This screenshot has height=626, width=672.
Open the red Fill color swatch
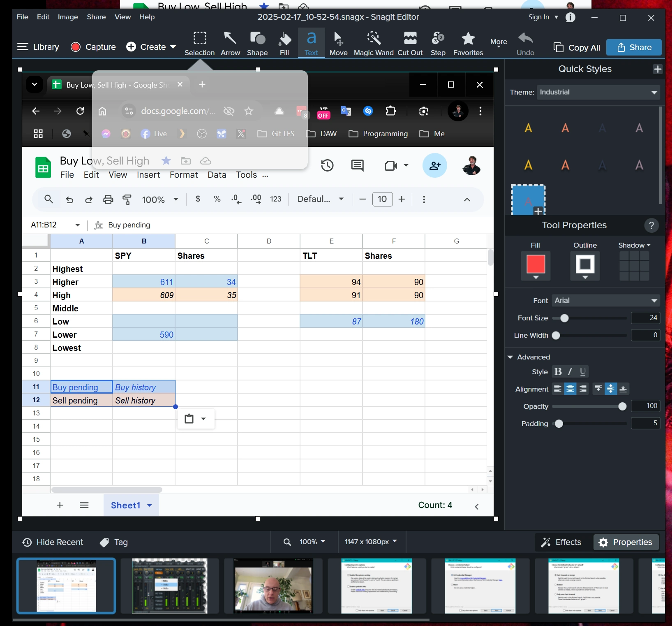pyautogui.click(x=536, y=264)
